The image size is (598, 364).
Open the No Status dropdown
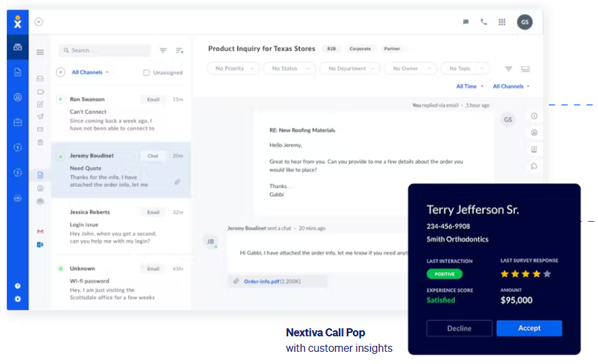(289, 69)
